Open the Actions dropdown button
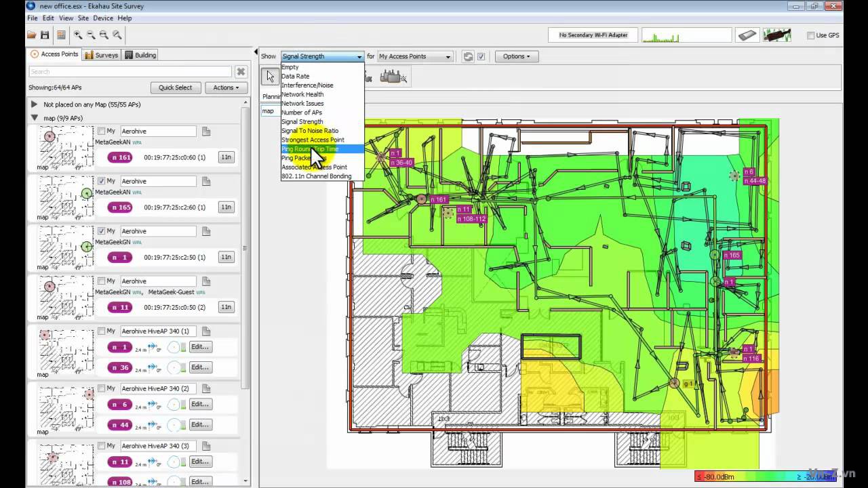The height and width of the screenshot is (488, 868). [x=226, y=87]
